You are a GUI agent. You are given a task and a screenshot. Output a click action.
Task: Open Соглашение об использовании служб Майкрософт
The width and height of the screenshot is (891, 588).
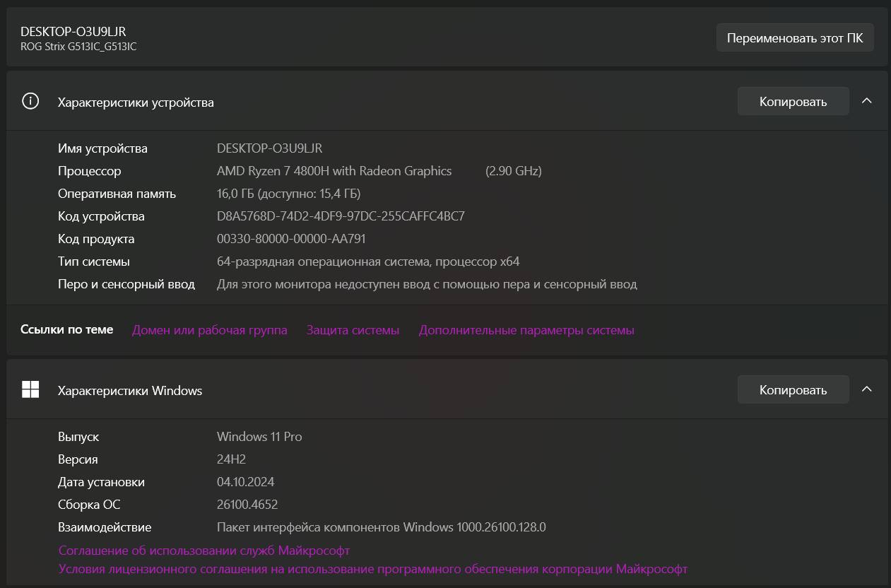tap(204, 551)
